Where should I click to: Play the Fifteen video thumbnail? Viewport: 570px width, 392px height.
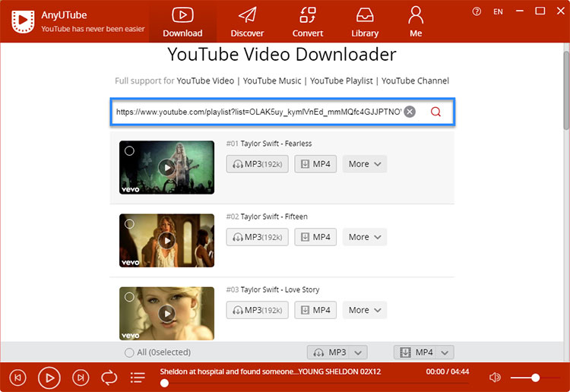pyautogui.click(x=167, y=241)
